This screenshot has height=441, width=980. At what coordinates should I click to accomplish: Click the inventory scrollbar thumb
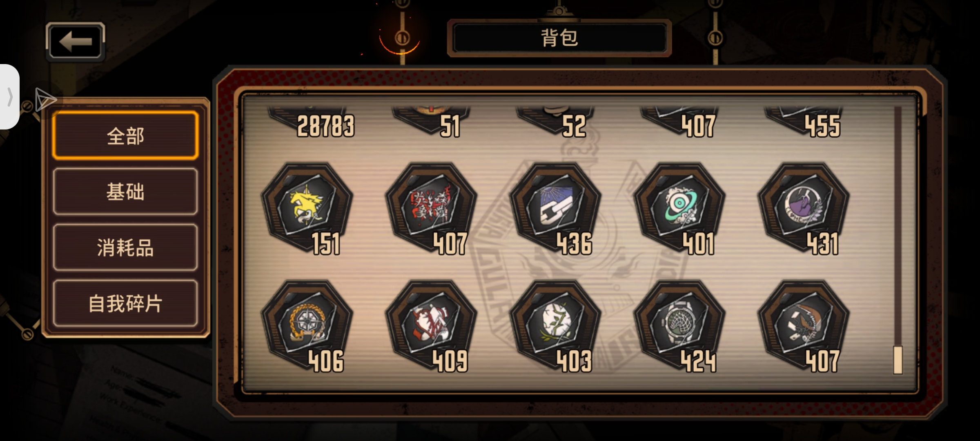pos(898,360)
